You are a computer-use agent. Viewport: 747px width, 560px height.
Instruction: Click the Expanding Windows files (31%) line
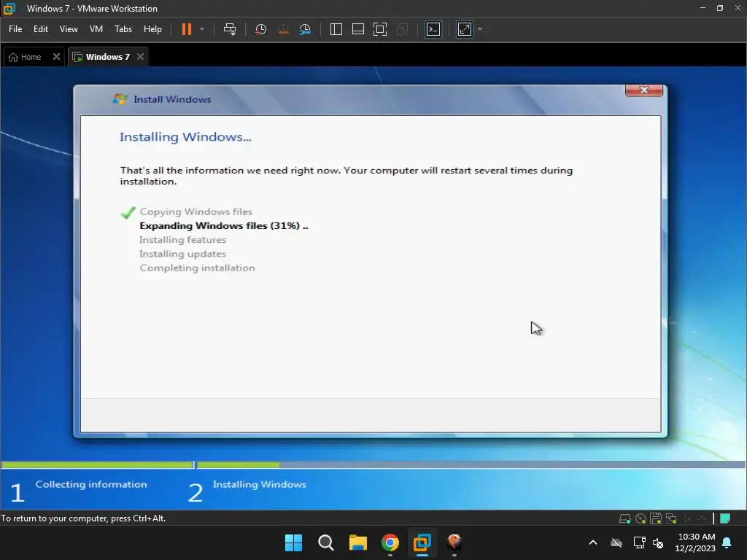click(224, 226)
